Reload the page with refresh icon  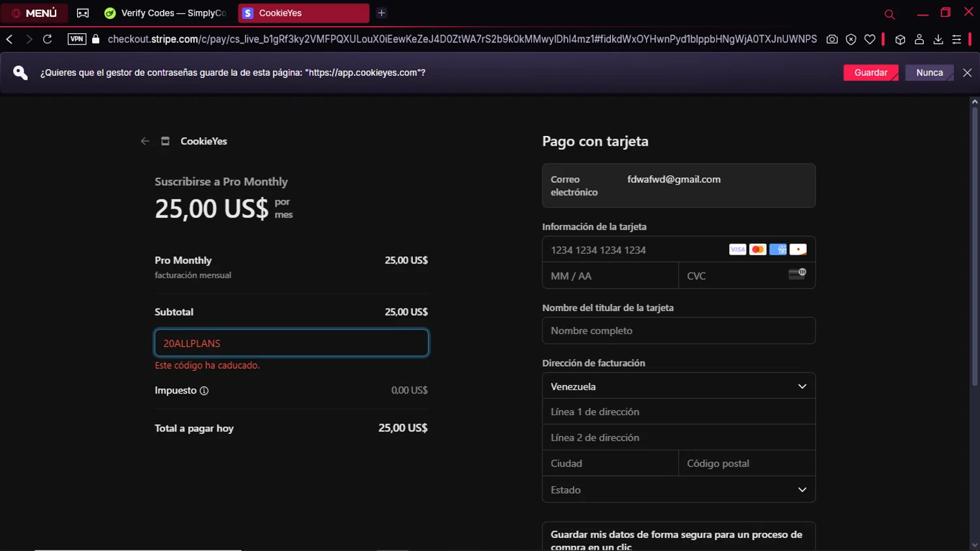coord(48,39)
